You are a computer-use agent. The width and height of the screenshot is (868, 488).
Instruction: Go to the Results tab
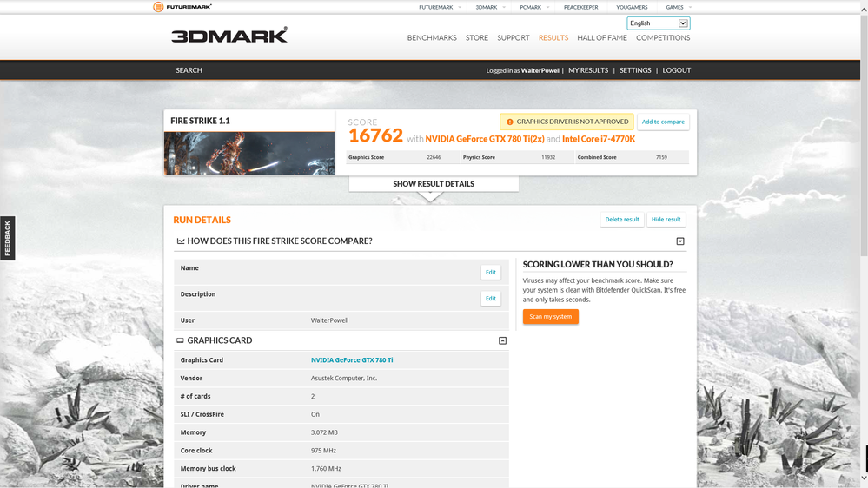click(553, 37)
